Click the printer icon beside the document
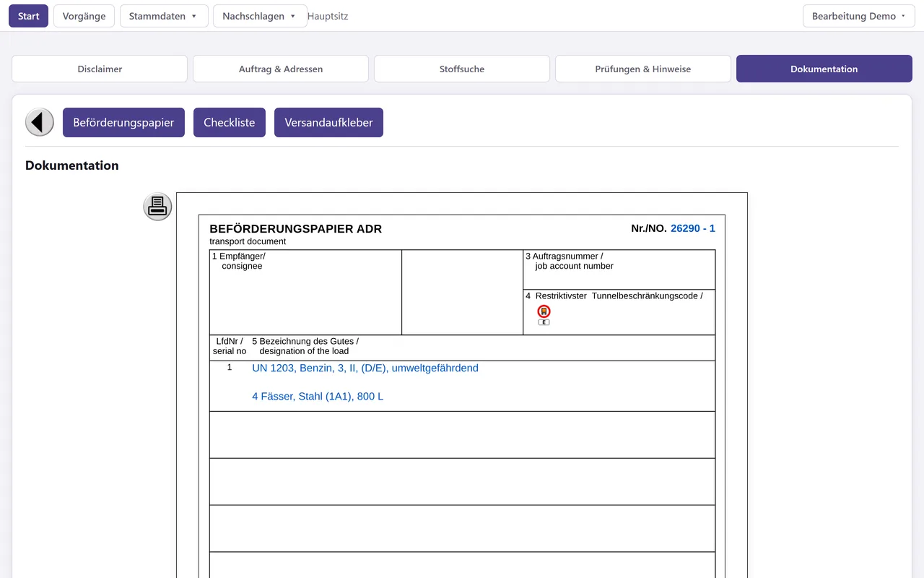The image size is (924, 578). point(157,207)
